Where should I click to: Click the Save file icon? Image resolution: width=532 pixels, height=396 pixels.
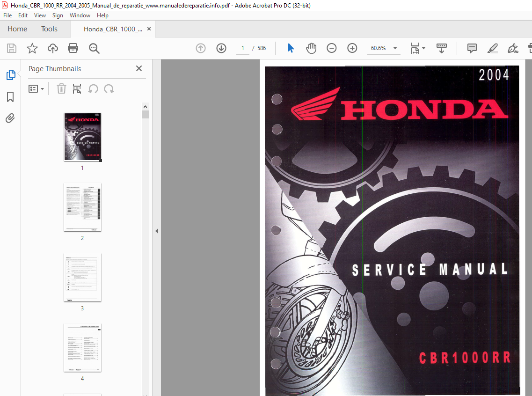(12, 48)
